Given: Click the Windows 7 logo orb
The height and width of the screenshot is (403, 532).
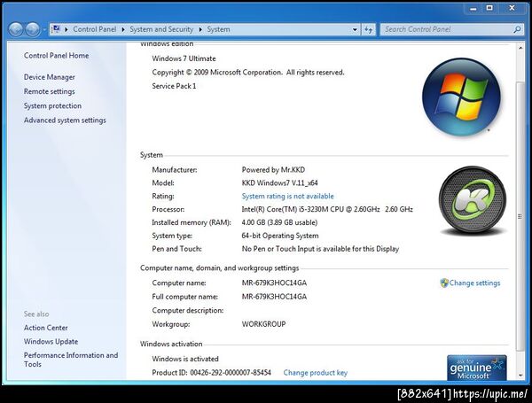Looking at the screenshot, I should coord(461,97).
